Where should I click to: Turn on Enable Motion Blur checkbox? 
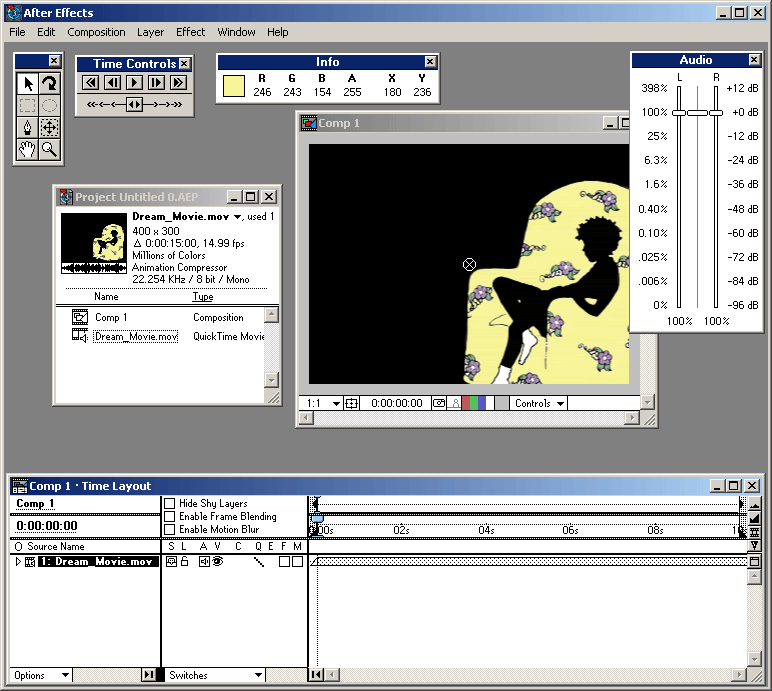click(169, 530)
